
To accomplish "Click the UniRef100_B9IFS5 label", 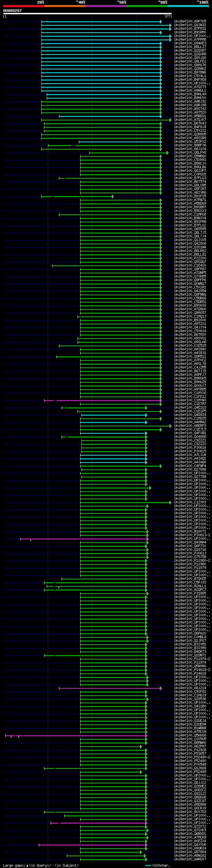I will [190, 196].
